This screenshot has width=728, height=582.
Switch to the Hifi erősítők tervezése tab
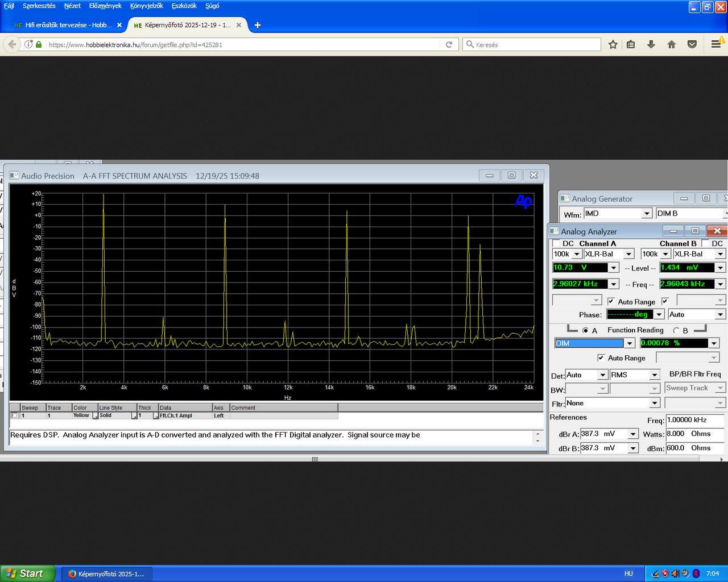pyautogui.click(x=68, y=25)
